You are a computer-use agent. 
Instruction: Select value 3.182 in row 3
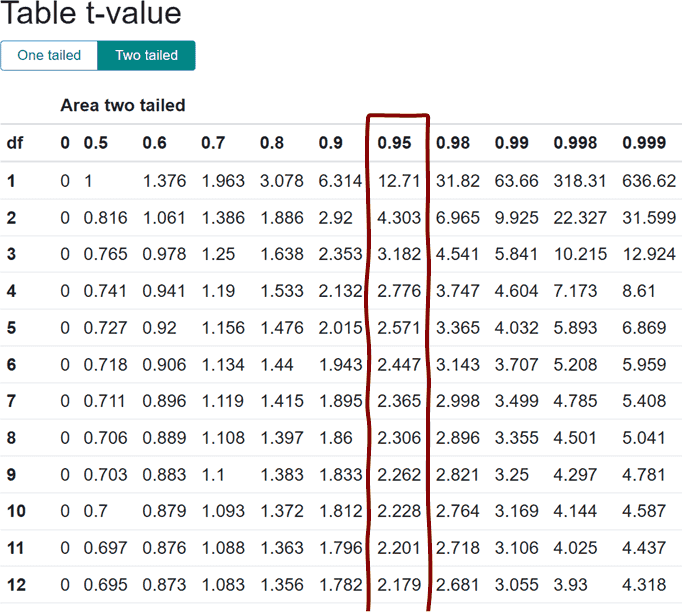[x=399, y=254]
